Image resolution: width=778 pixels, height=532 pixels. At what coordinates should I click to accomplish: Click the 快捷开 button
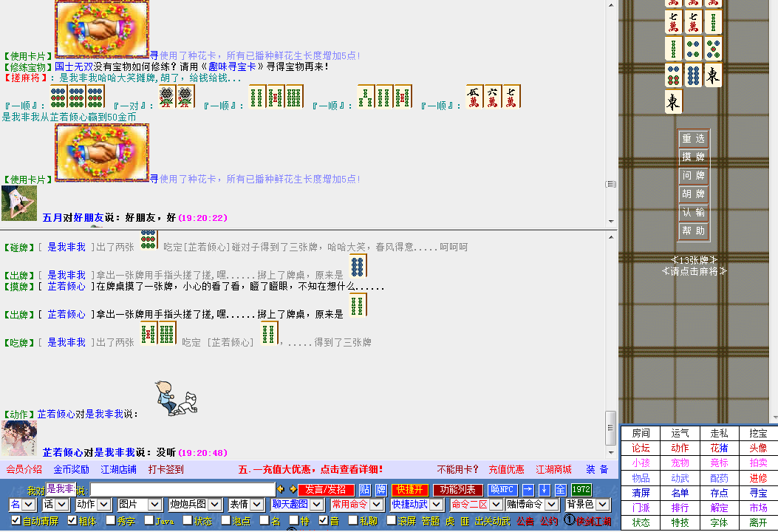tap(409, 490)
